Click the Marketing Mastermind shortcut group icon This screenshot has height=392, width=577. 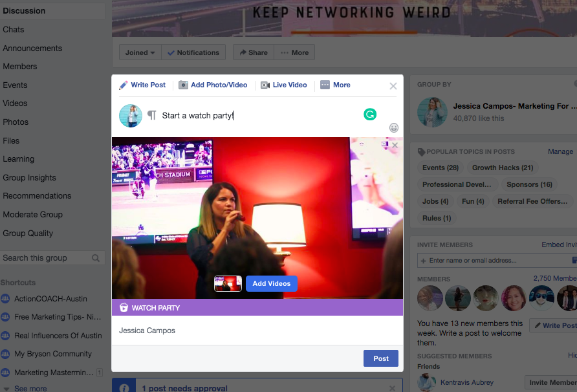[x=5, y=372]
